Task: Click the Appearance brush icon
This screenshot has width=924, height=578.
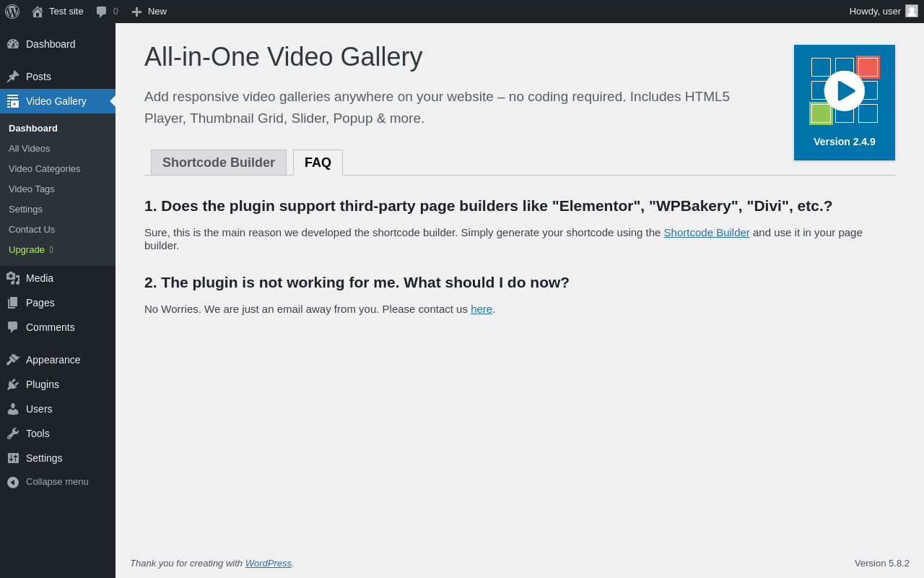Action: pos(13,360)
